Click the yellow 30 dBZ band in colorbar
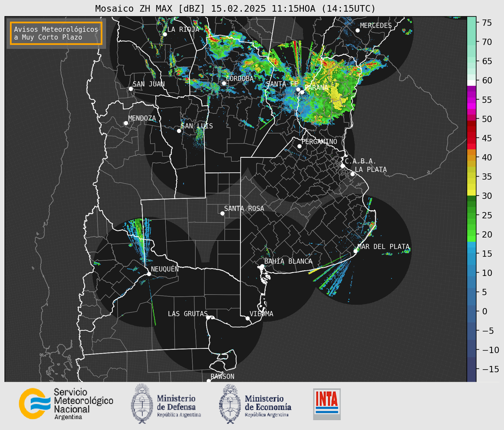This screenshot has width=504, height=430. tap(471, 193)
